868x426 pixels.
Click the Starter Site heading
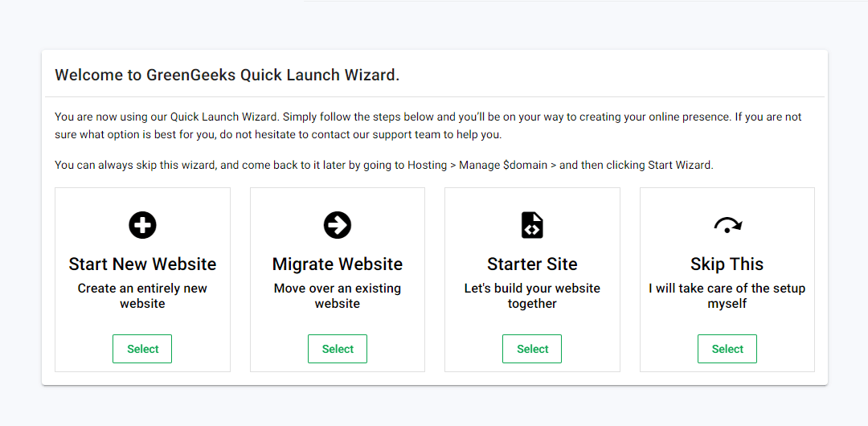click(x=532, y=264)
